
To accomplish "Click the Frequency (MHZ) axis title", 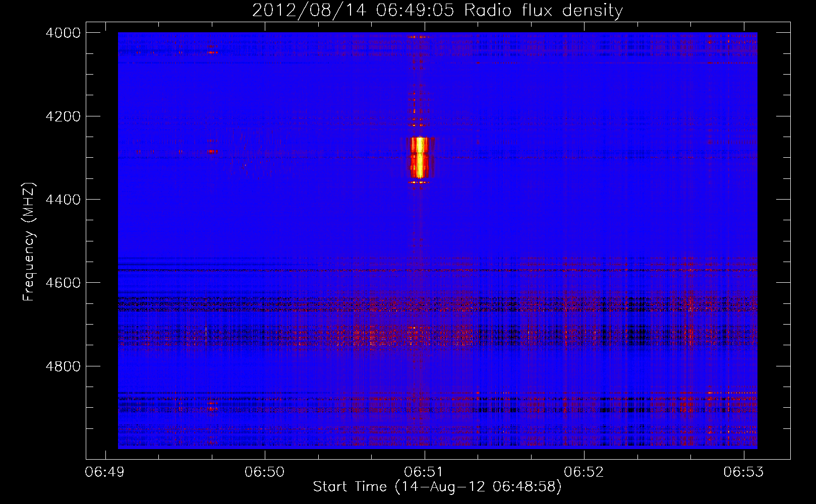I will click(x=29, y=241).
